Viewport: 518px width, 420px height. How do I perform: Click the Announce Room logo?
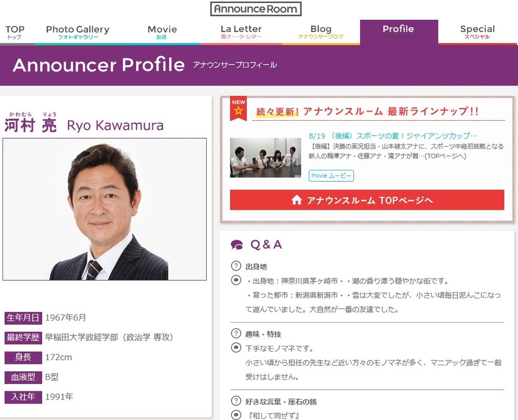[256, 9]
